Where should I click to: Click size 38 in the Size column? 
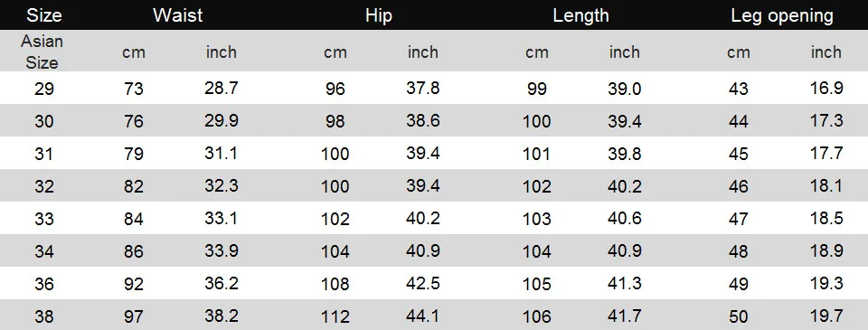(x=44, y=316)
